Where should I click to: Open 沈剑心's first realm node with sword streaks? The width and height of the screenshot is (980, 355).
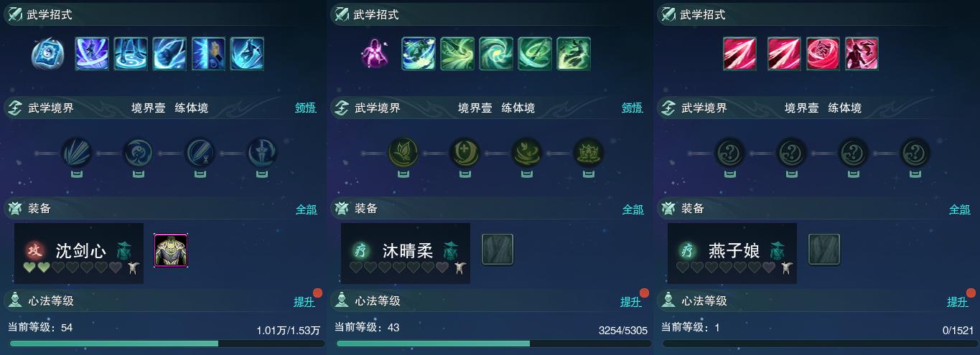coord(76,153)
